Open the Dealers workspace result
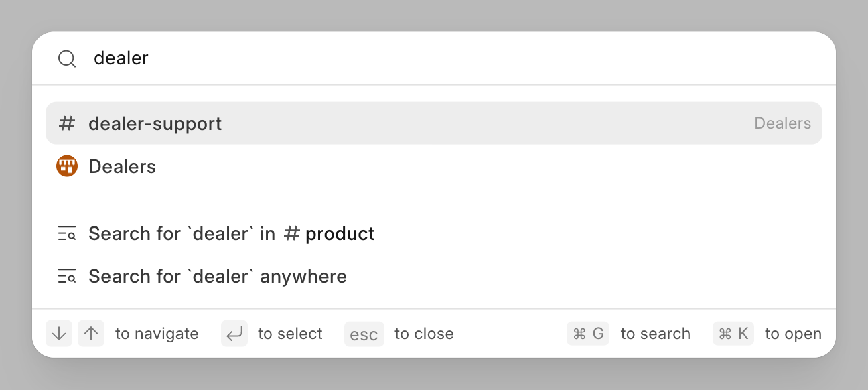 point(434,166)
